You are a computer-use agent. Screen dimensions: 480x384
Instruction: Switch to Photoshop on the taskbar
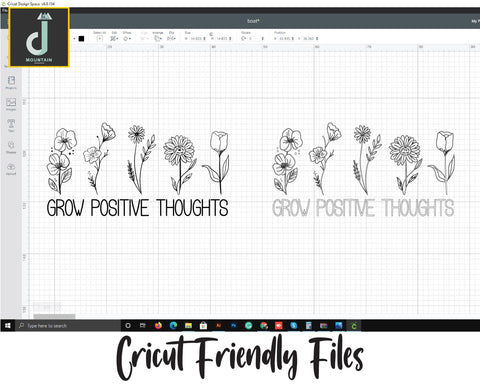tap(233, 325)
